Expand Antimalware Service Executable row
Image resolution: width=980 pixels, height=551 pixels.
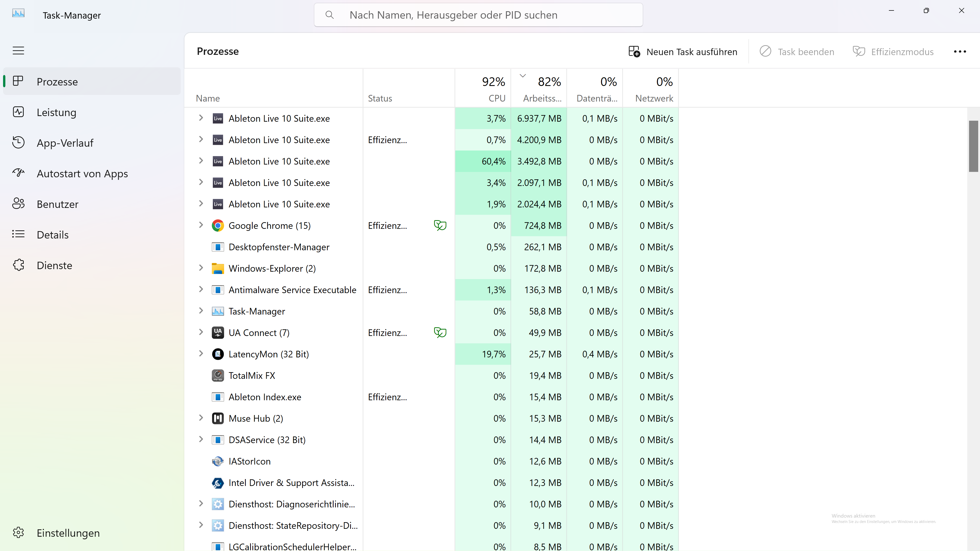[201, 289]
